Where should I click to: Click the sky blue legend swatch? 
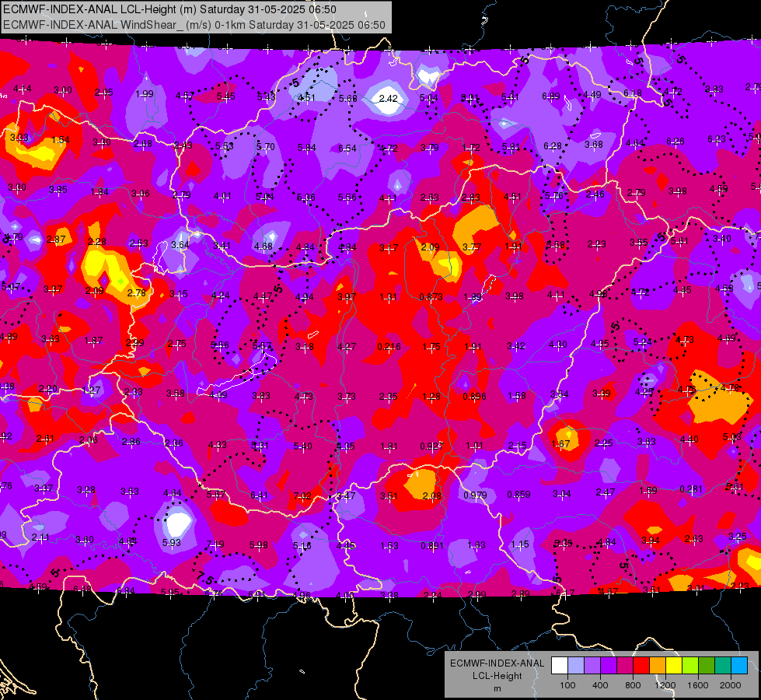tap(739, 666)
